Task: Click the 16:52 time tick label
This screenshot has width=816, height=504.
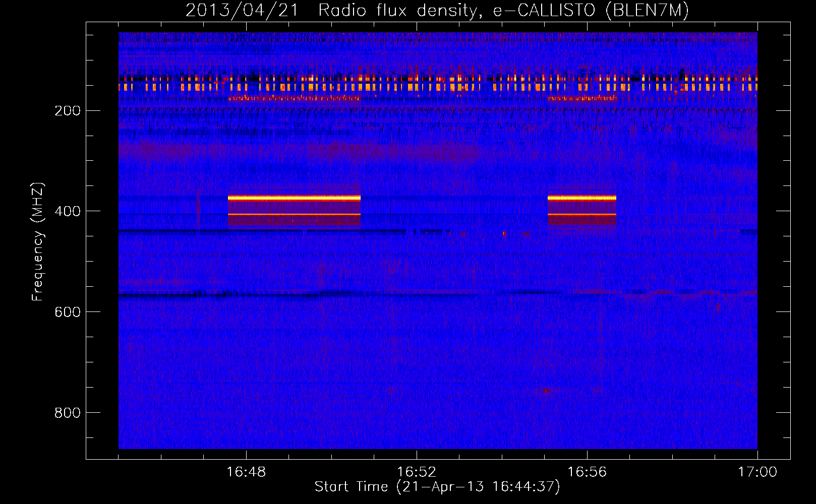Action: (x=417, y=472)
